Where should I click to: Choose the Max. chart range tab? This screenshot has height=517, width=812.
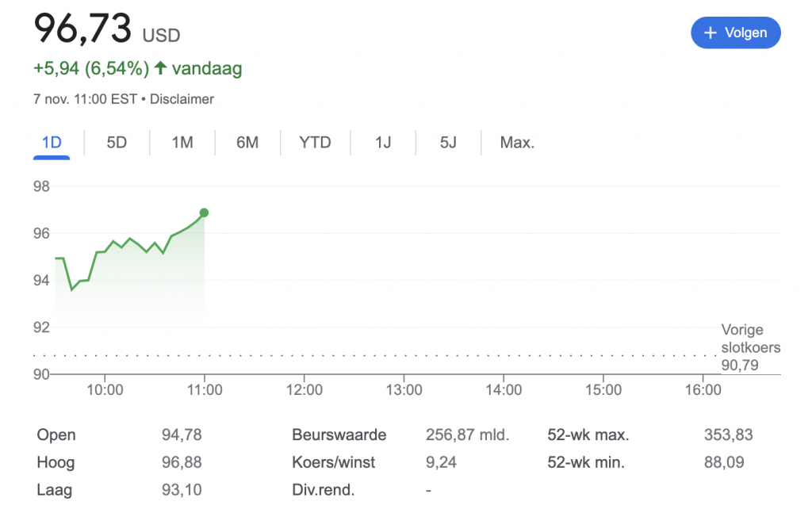pos(517,143)
